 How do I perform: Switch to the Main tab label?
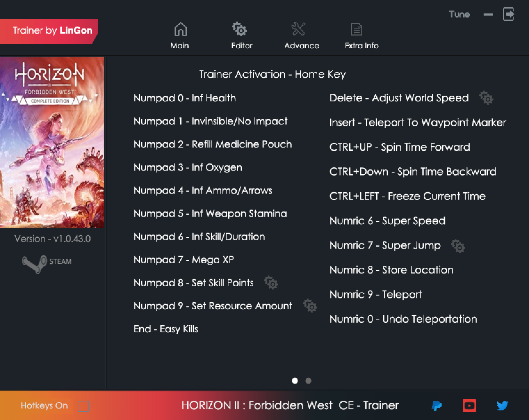(179, 46)
